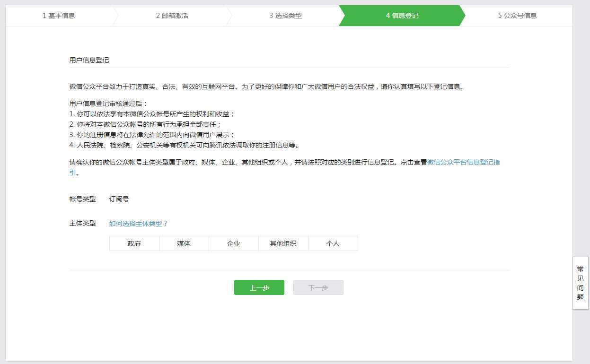Viewport: 590px width, 364px height.
Task: Choose 企业 under 主体类型
Action: coord(233,243)
